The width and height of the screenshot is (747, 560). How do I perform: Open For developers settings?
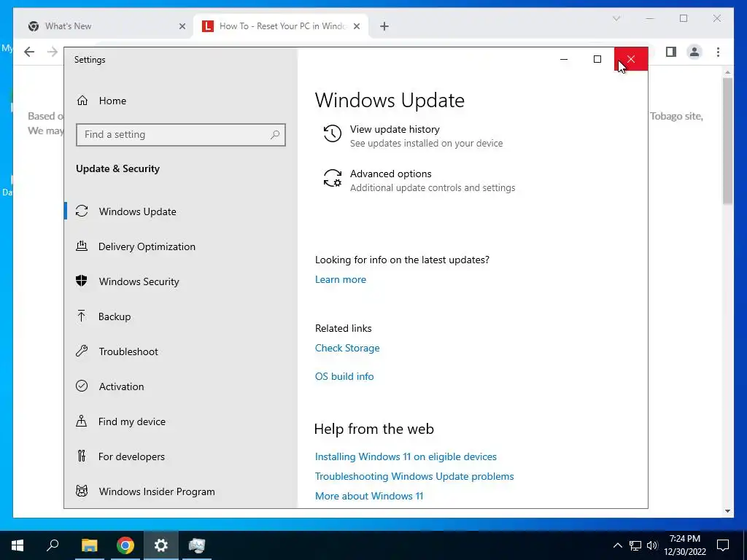[181, 456]
